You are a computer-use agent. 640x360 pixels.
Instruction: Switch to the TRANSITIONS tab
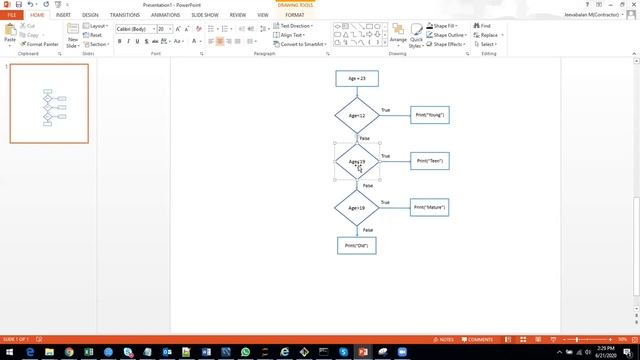point(124,15)
